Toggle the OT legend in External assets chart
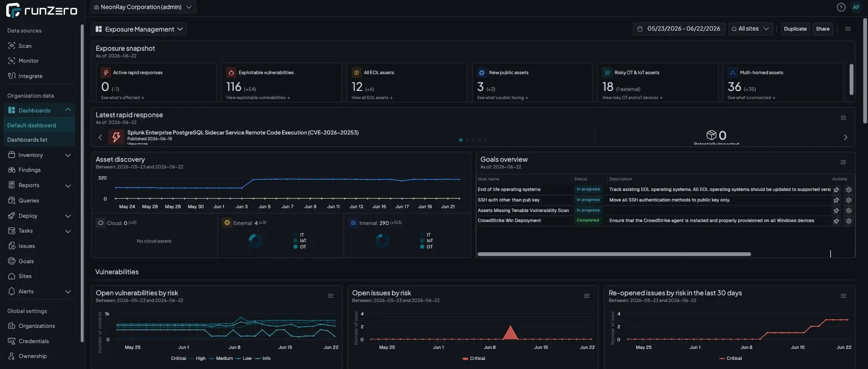Image resolution: width=868 pixels, height=369 pixels. click(x=300, y=247)
